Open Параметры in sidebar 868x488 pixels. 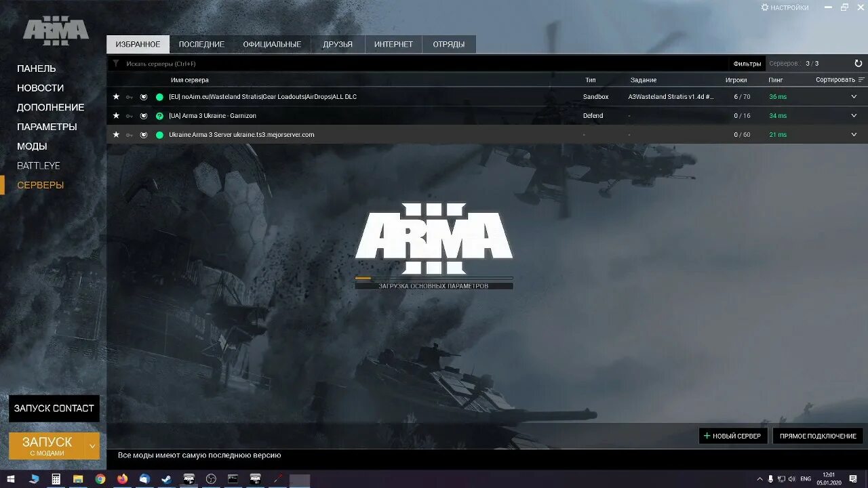point(47,127)
